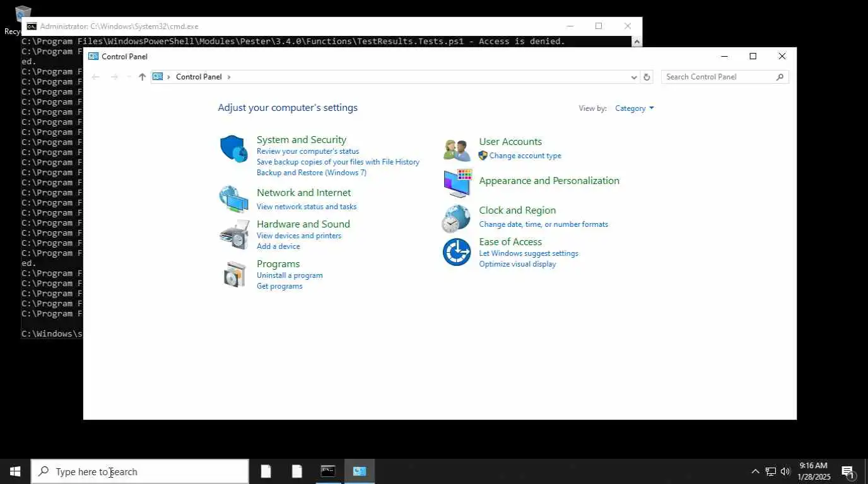Expand the chevron before the Control Panel breadcrumb
Screen dimensions: 868x484
168,77
